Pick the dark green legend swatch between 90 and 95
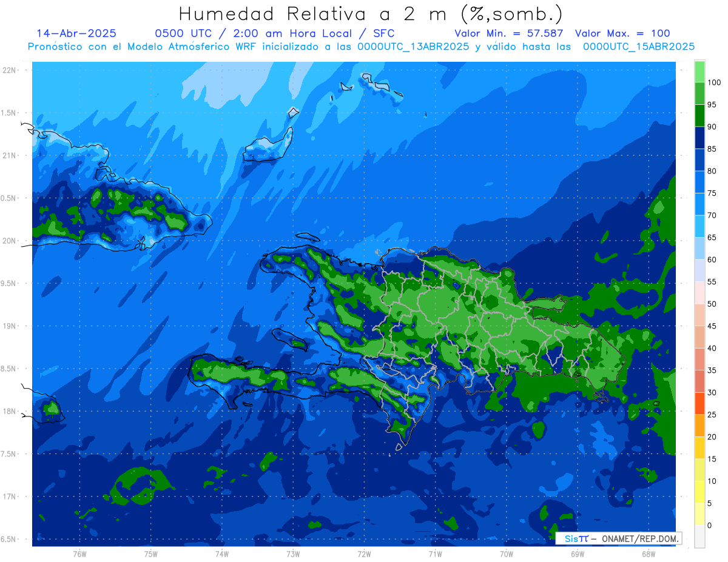The width and height of the screenshot is (728, 562). [x=699, y=116]
